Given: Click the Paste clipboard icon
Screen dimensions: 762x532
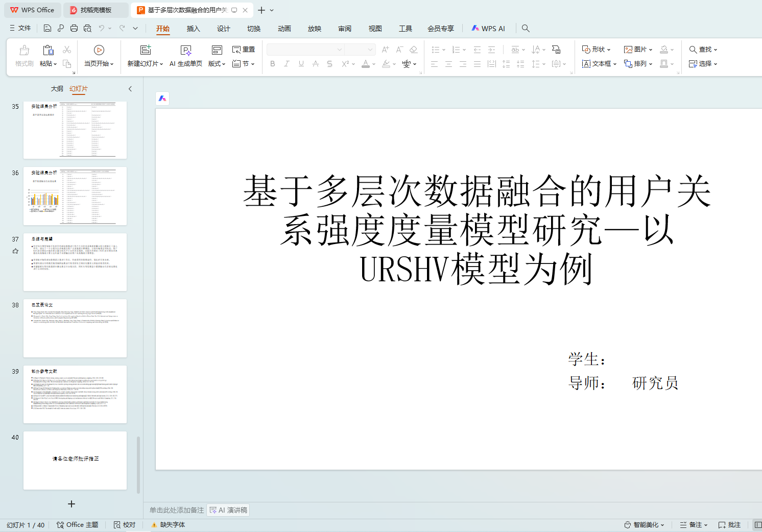Looking at the screenshot, I should point(48,50).
